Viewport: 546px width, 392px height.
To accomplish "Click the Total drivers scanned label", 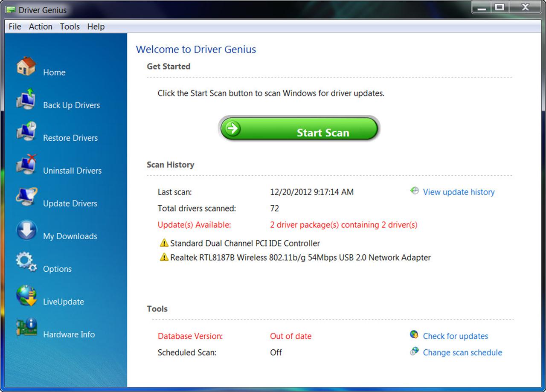I will pos(197,208).
